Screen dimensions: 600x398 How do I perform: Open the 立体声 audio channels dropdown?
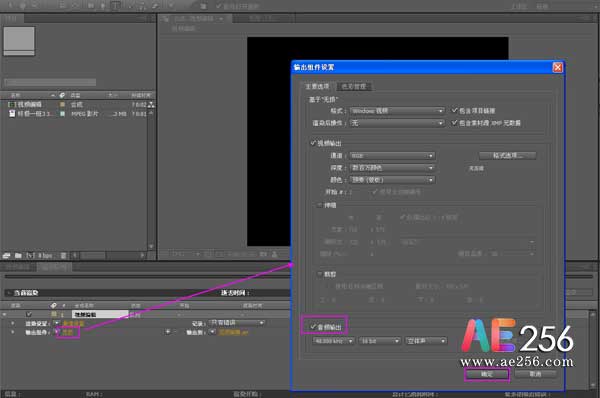tap(426, 341)
